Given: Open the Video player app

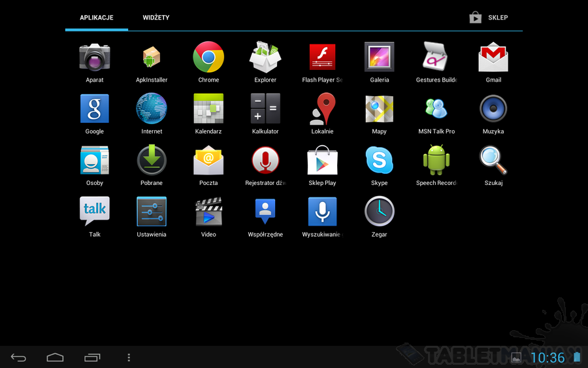Looking at the screenshot, I should (208, 212).
